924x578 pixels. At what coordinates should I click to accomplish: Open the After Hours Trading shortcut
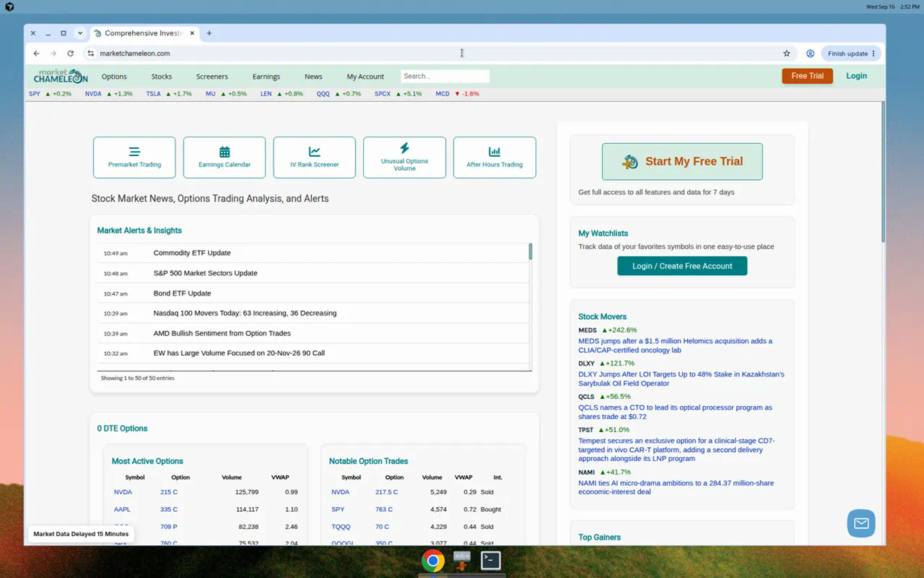pos(494,157)
